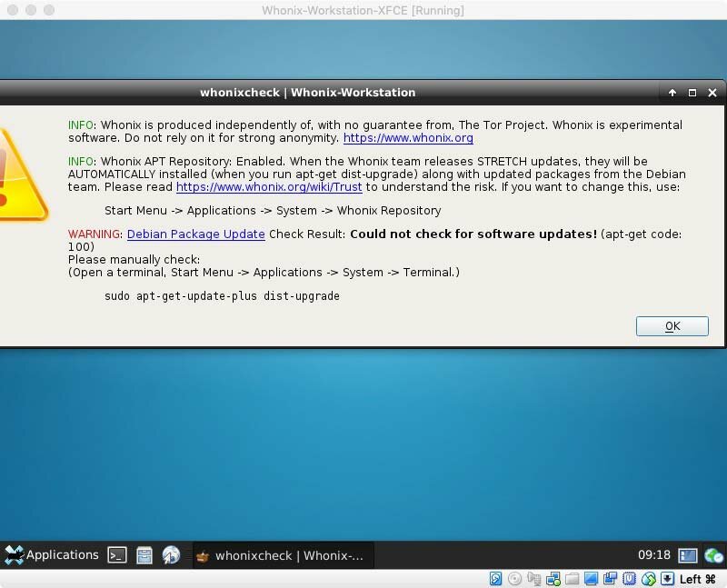Open the File Manager panel launcher
The image size is (727, 588).
(x=144, y=555)
